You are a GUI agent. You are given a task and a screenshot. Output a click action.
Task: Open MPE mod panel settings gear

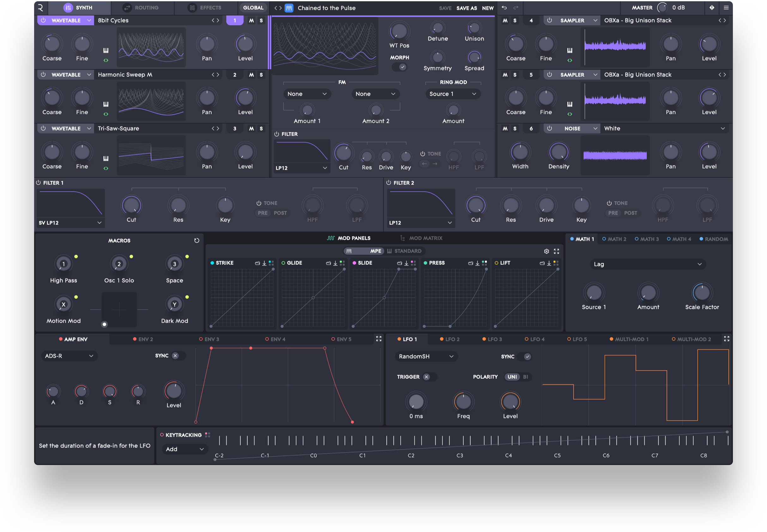546,251
